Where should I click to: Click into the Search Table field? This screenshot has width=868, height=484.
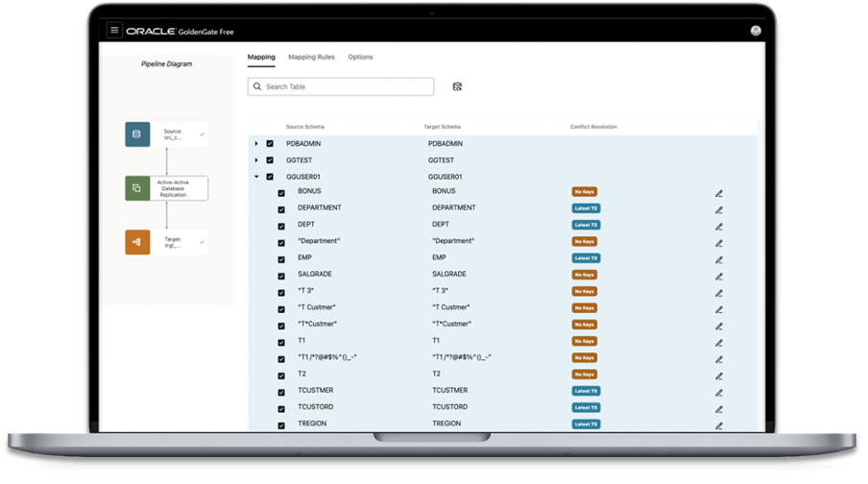click(341, 86)
